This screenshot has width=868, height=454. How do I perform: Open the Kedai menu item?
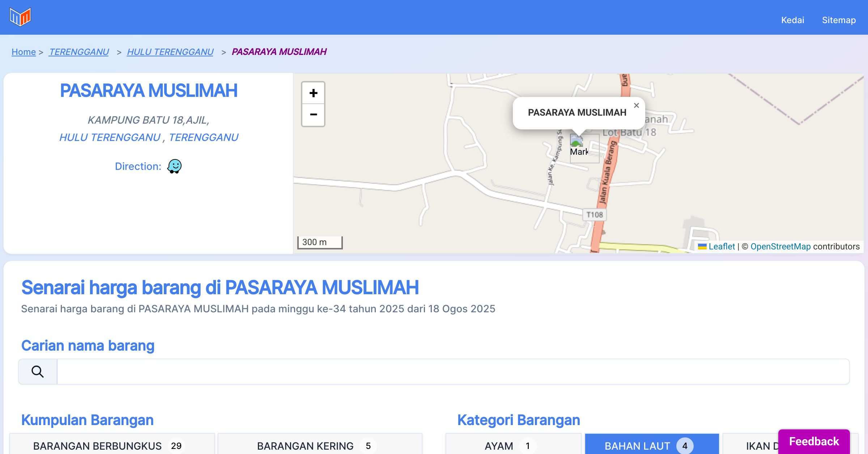(792, 20)
